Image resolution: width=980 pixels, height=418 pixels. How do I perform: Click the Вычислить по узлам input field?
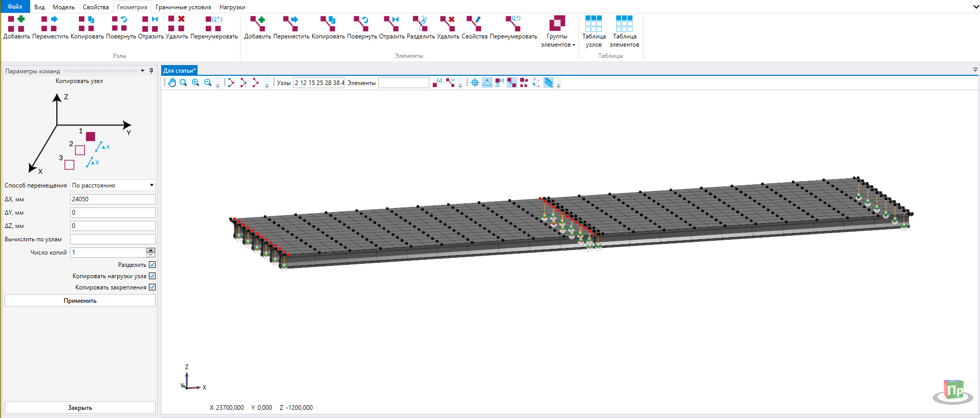pyautogui.click(x=113, y=239)
